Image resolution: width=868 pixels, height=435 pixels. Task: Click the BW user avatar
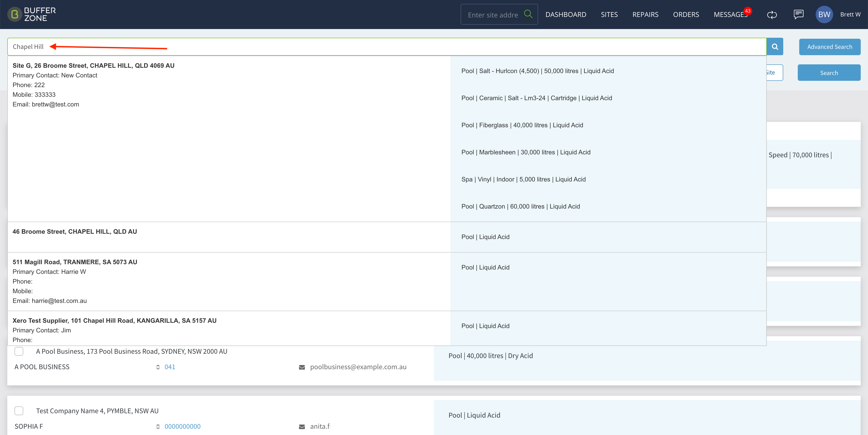[x=824, y=15]
